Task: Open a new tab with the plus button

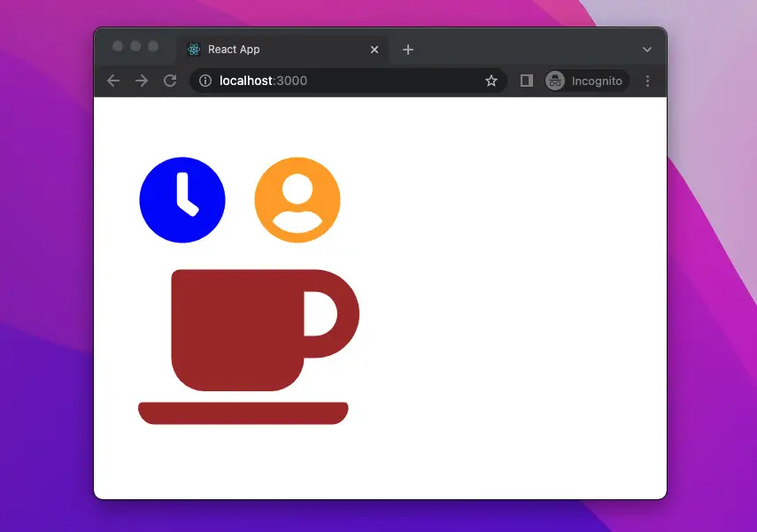Action: click(x=408, y=50)
